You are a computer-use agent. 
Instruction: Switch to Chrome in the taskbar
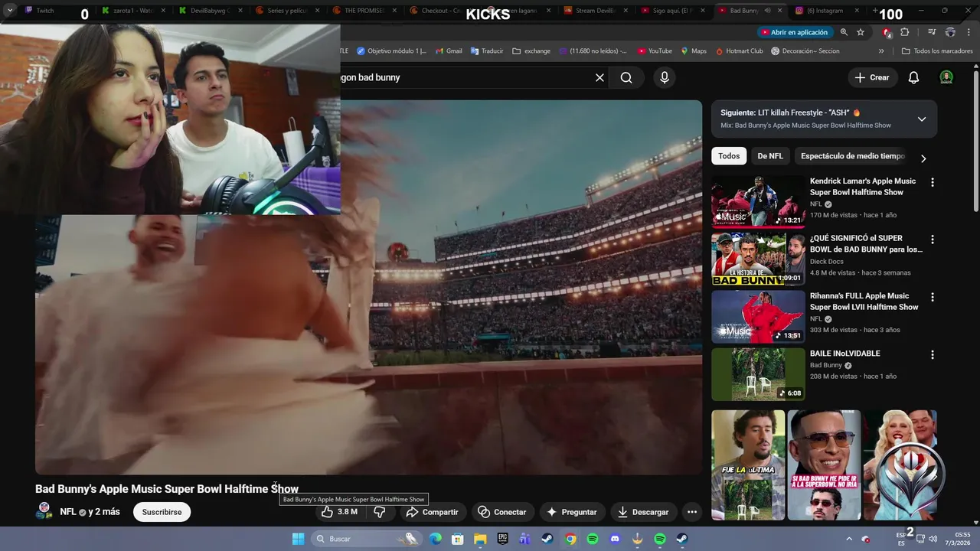[x=570, y=539]
